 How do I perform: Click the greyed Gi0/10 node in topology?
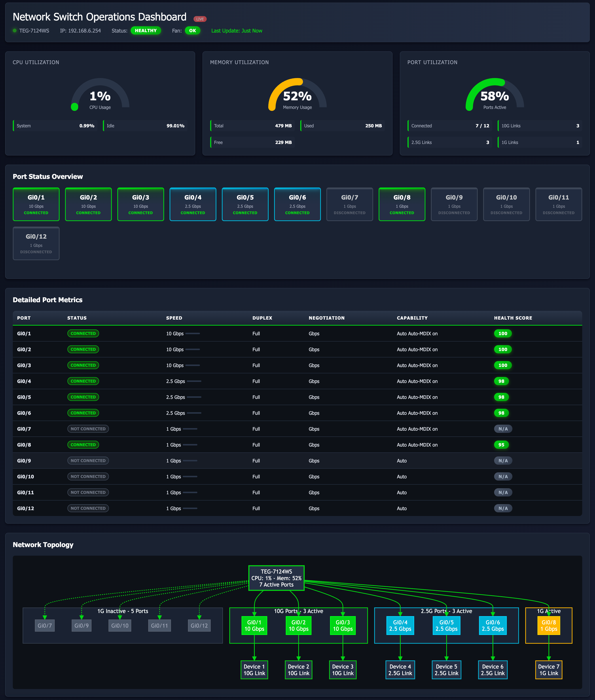120,625
